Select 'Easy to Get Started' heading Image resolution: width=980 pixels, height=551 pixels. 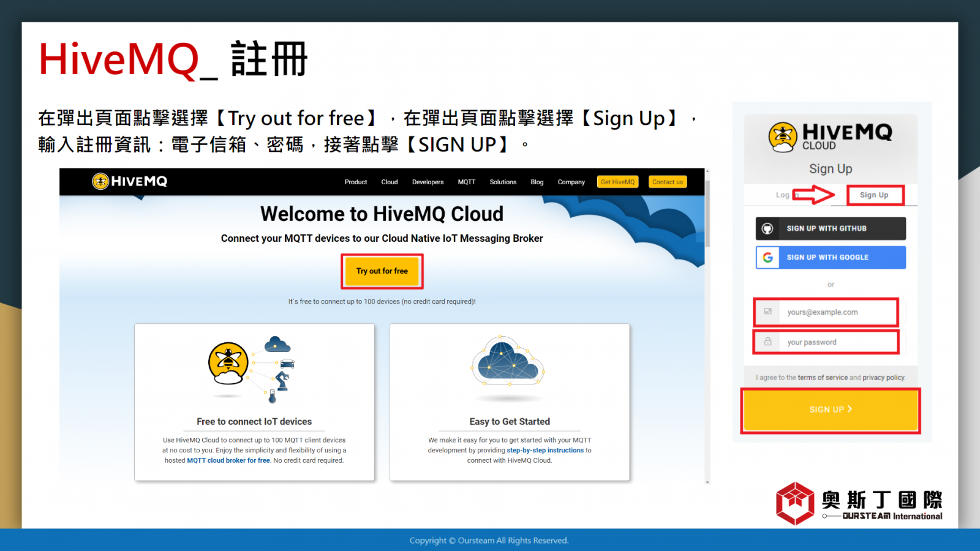click(510, 422)
